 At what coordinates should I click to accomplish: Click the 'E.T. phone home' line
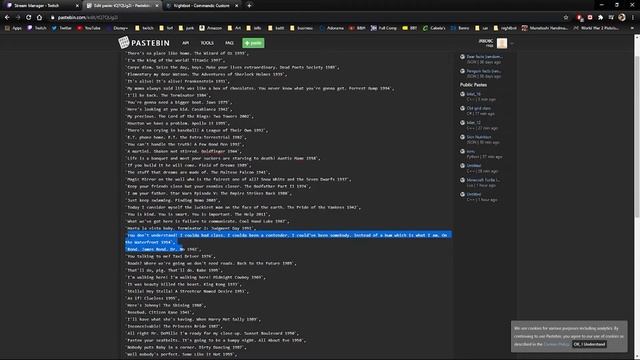(x=186, y=137)
